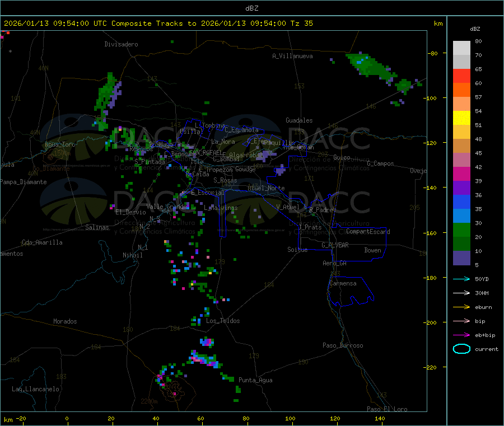The height and width of the screenshot is (426, 504).
Task: Click the light gray 70-80 dBZ swatch
Action: point(461,48)
